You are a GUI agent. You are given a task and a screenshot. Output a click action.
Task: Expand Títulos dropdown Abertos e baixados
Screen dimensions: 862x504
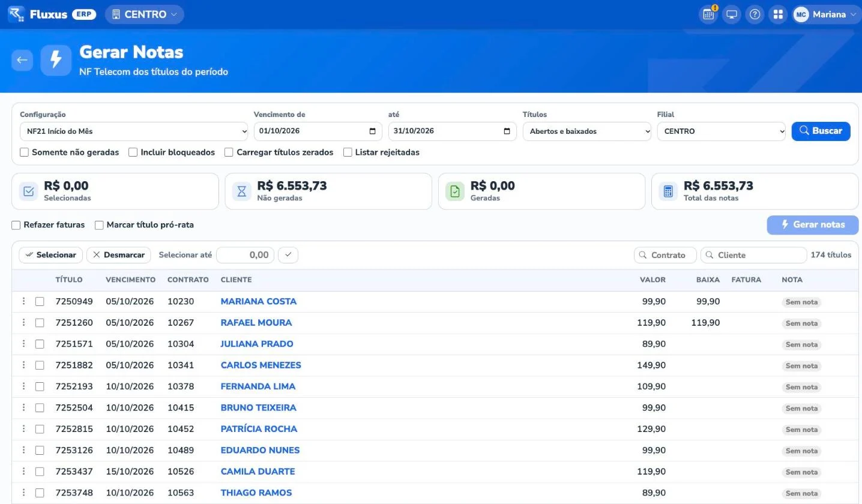pyautogui.click(x=587, y=131)
